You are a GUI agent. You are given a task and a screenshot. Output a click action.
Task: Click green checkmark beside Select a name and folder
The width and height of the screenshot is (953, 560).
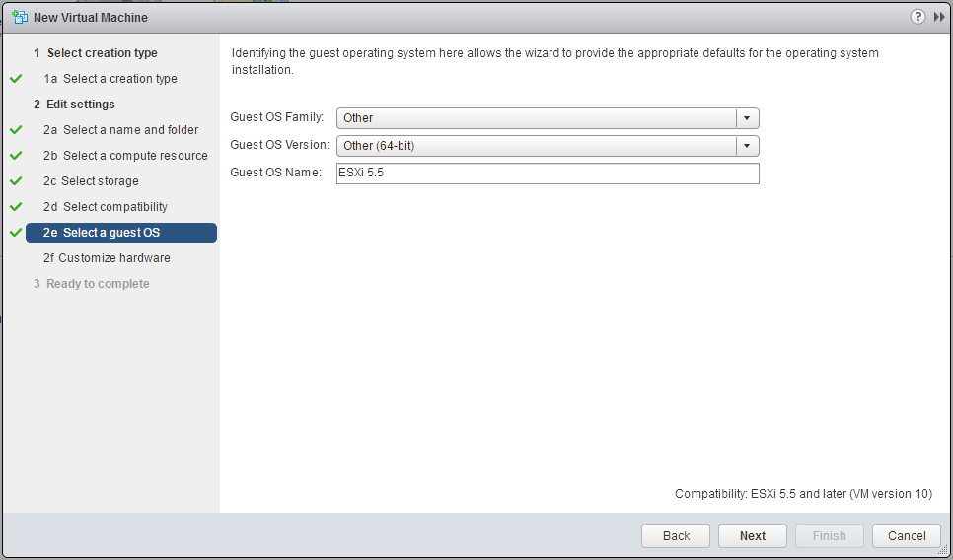[16, 130]
